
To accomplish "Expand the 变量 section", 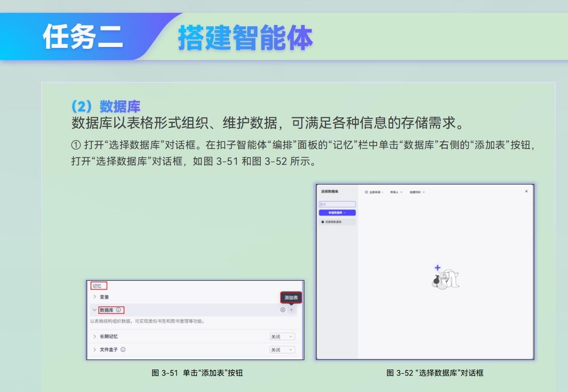I will click(x=94, y=297).
